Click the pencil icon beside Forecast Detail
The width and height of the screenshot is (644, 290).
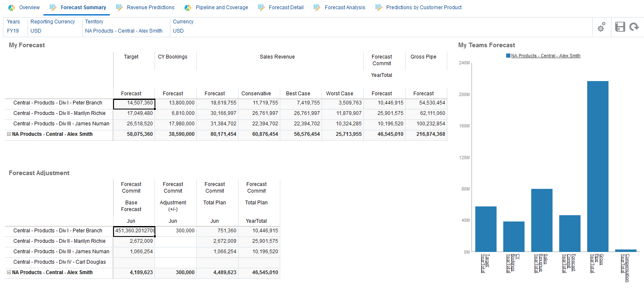pyautogui.click(x=261, y=7)
